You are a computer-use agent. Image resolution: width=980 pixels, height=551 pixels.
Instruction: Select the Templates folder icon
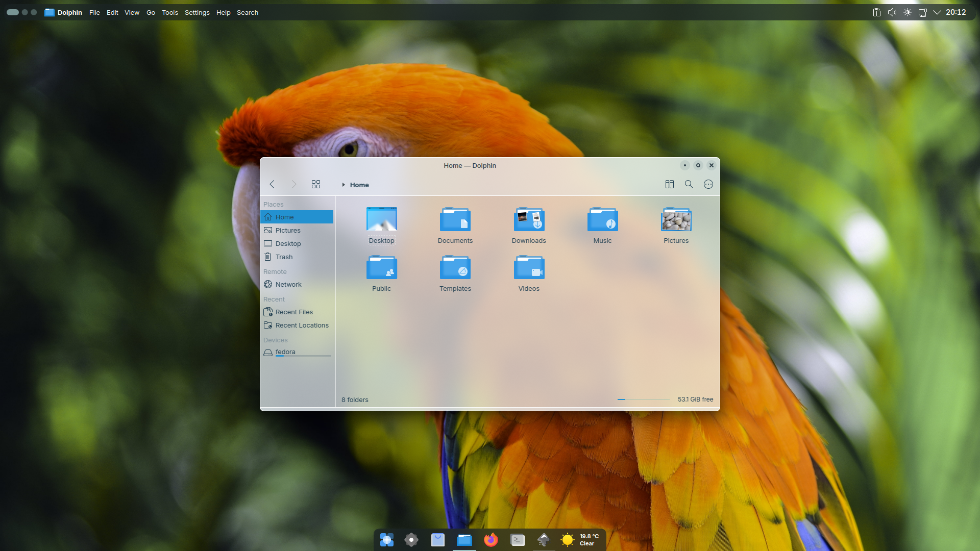tap(455, 267)
